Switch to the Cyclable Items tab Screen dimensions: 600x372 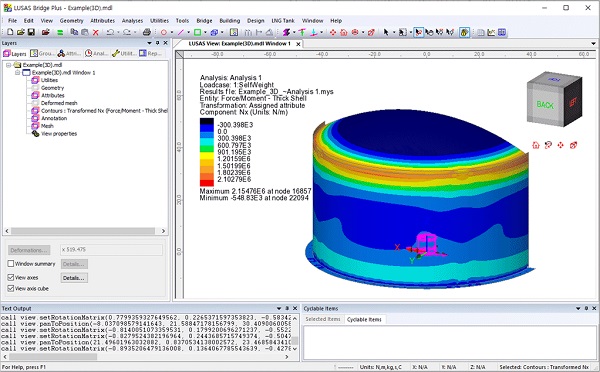coord(364,320)
